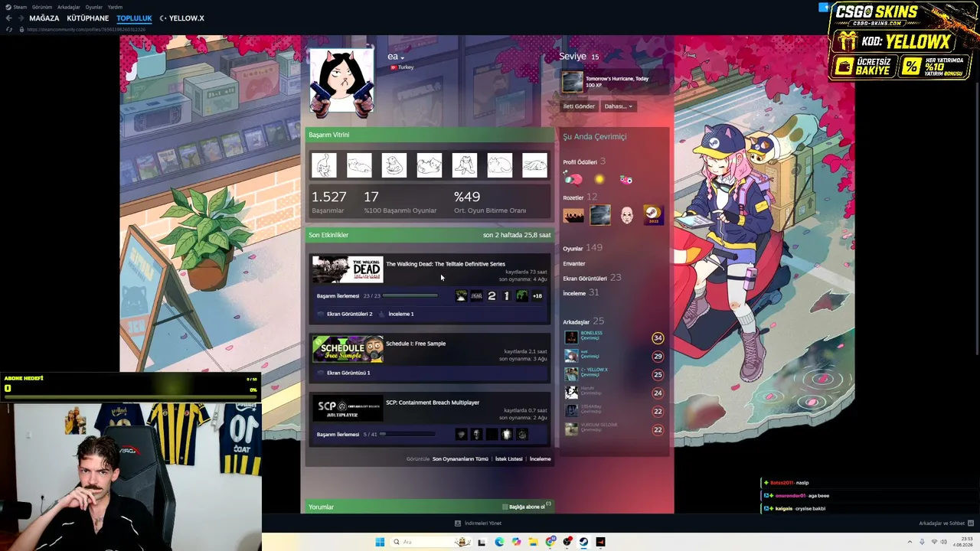Switch to the MAĞAZA tab
This screenshot has width=980, height=551.
[44, 18]
